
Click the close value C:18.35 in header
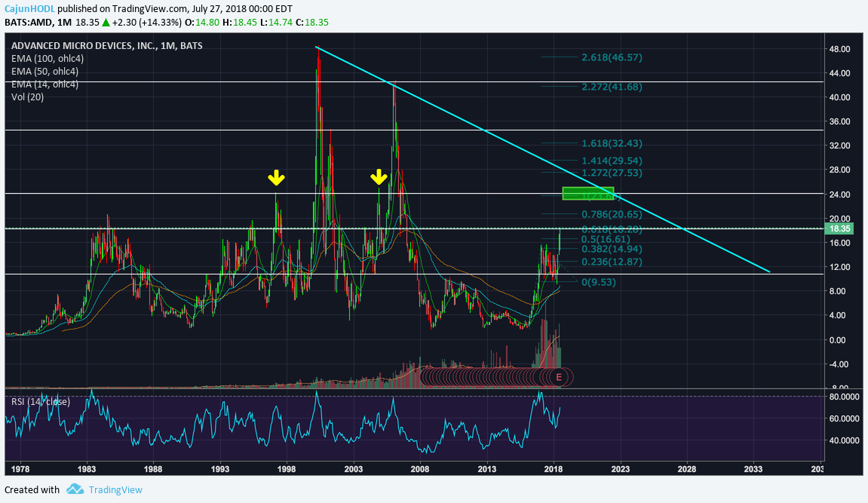pyautogui.click(x=312, y=23)
